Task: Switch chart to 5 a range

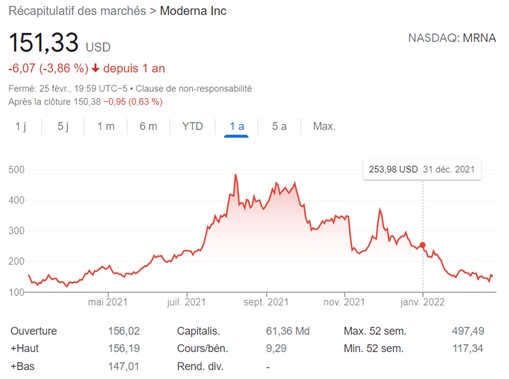Action: pyautogui.click(x=279, y=126)
